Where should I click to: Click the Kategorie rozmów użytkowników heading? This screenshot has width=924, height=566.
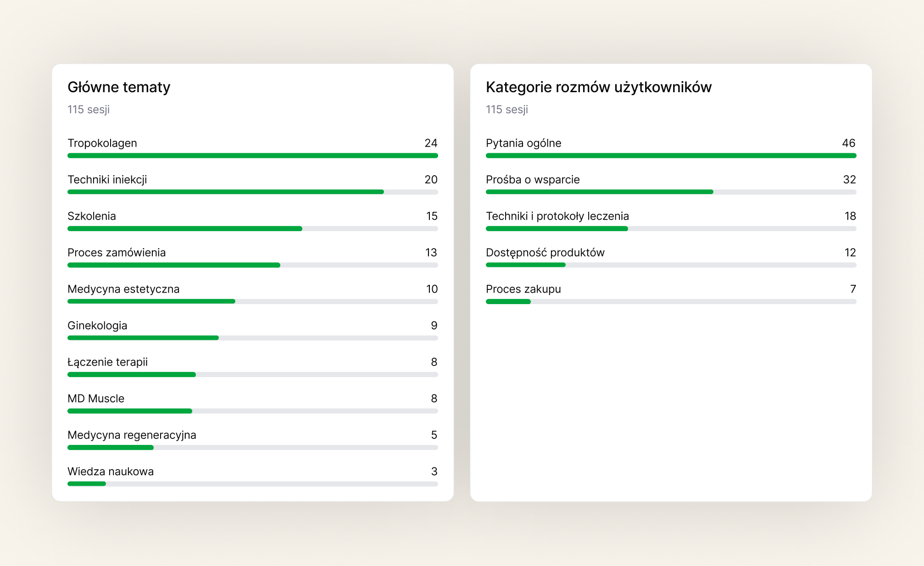(x=598, y=87)
